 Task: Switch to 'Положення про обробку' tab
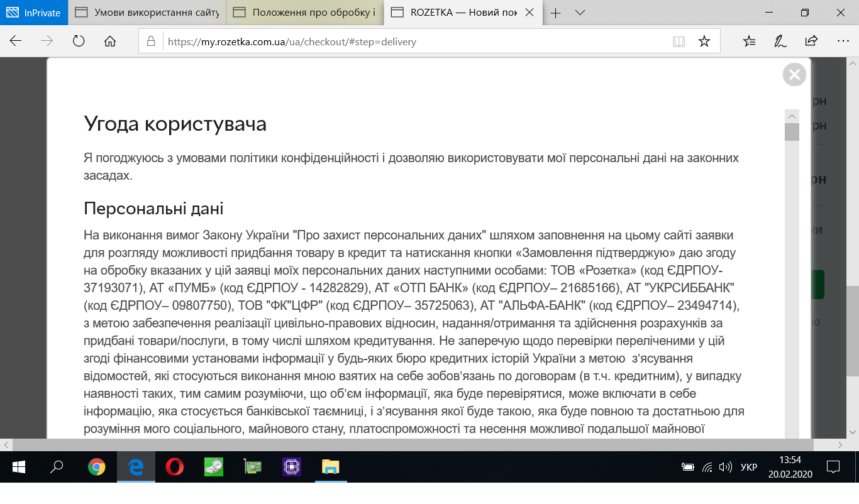tap(304, 13)
